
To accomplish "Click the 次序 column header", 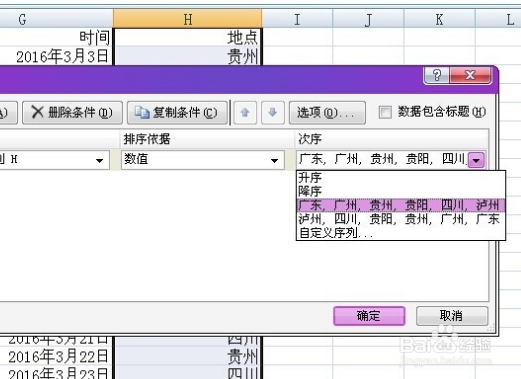I will [x=391, y=139].
